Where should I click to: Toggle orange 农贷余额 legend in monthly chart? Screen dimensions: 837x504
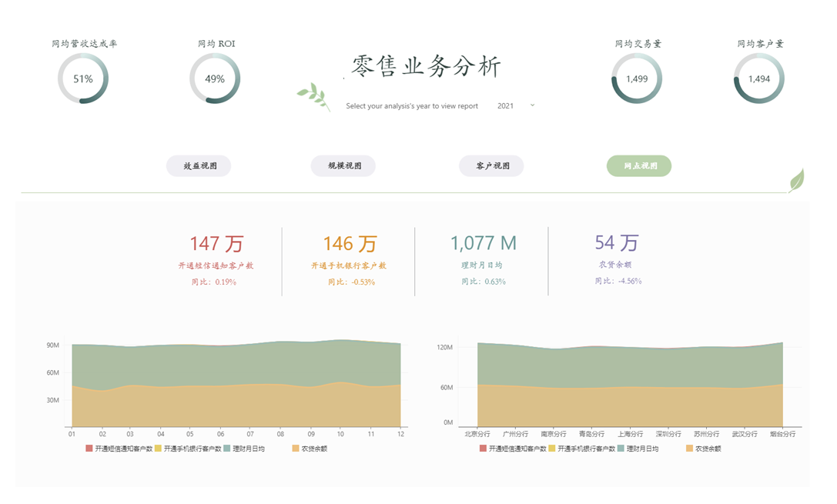point(310,449)
